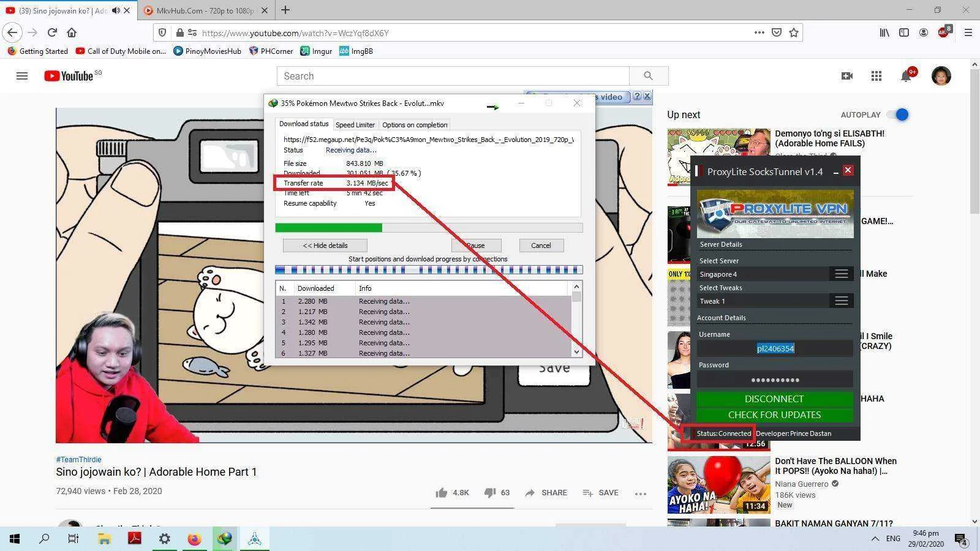980x551 pixels.
Task: Select connection row 1 with 2.280 MB
Action: (424, 301)
